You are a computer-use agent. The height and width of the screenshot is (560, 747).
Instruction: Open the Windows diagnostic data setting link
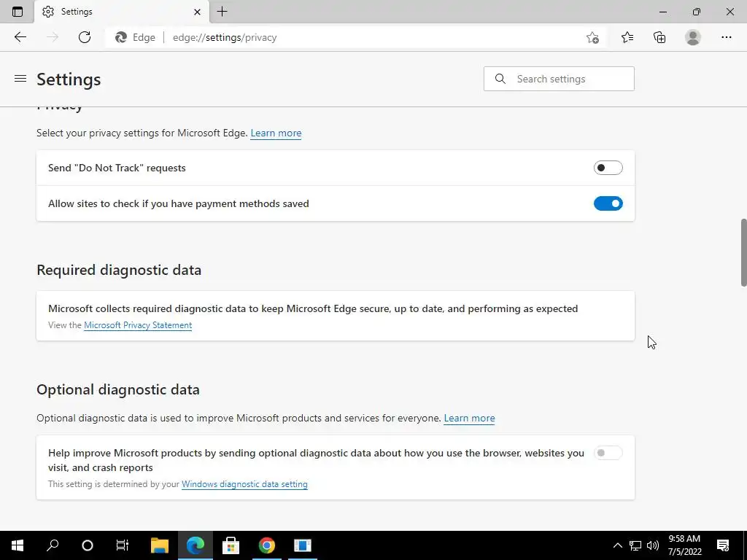(244, 484)
